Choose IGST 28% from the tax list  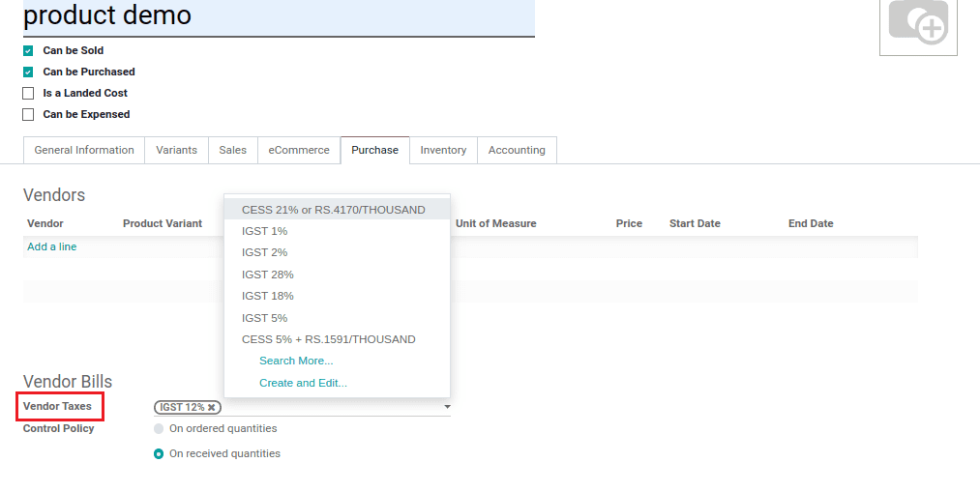tap(337, 275)
